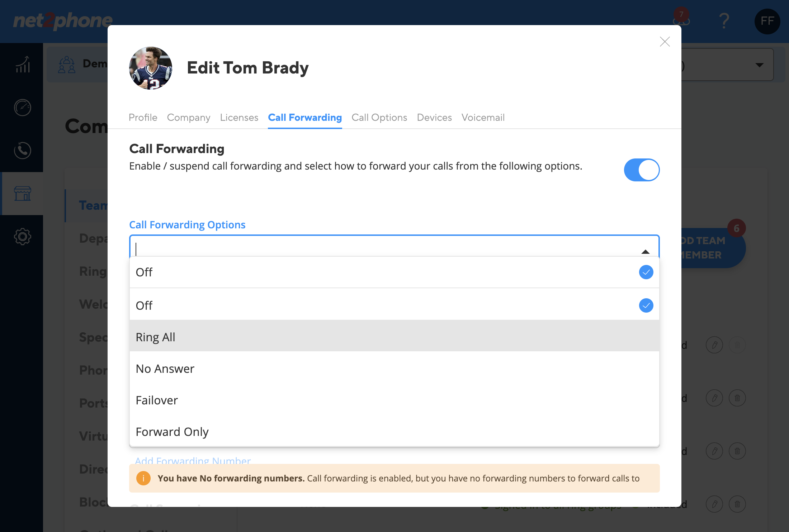Image resolution: width=789 pixels, height=532 pixels.
Task: Click Tom Brady's profile photo
Action: 151,68
